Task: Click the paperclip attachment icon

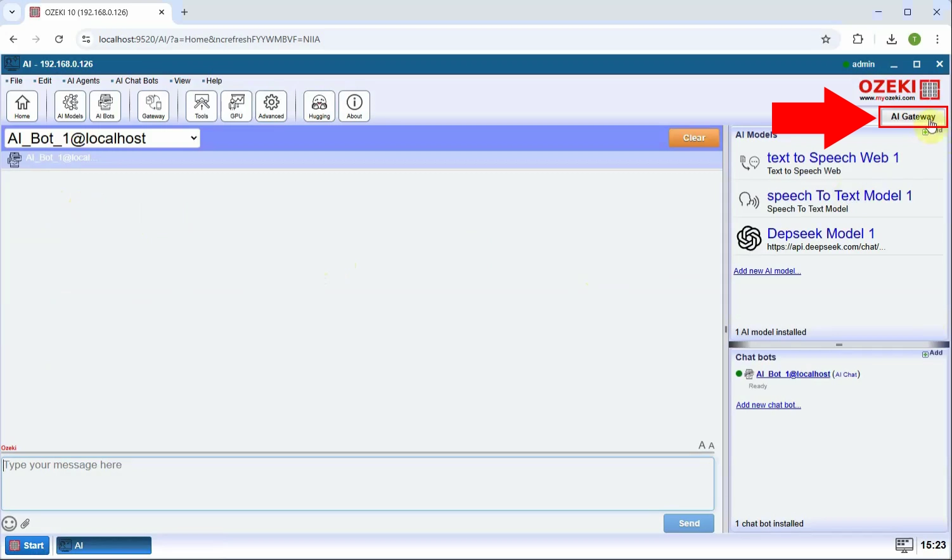Action: tap(25, 524)
